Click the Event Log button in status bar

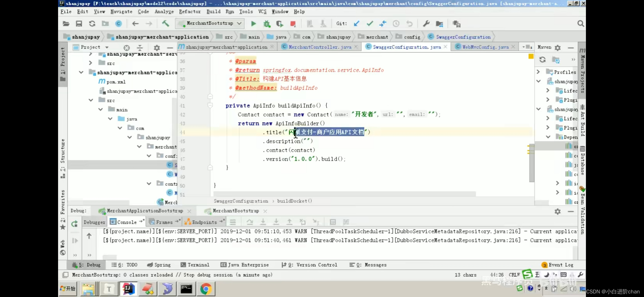[x=561, y=265]
